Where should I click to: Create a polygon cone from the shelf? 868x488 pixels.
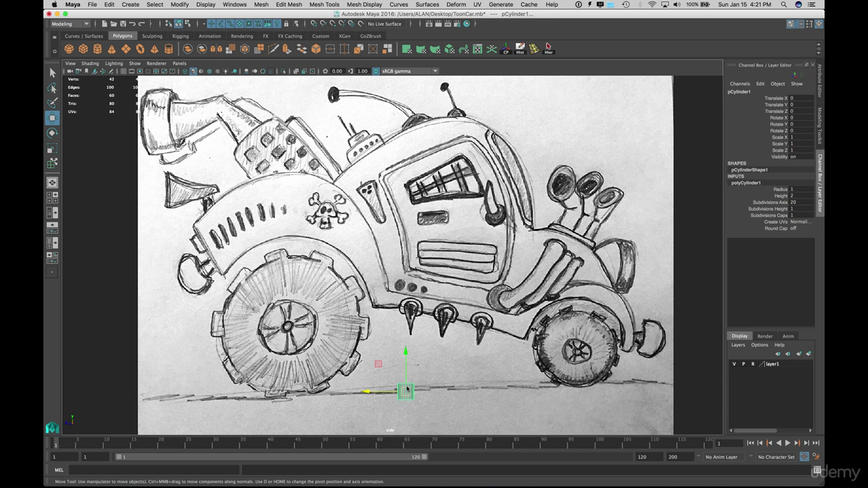(x=112, y=49)
